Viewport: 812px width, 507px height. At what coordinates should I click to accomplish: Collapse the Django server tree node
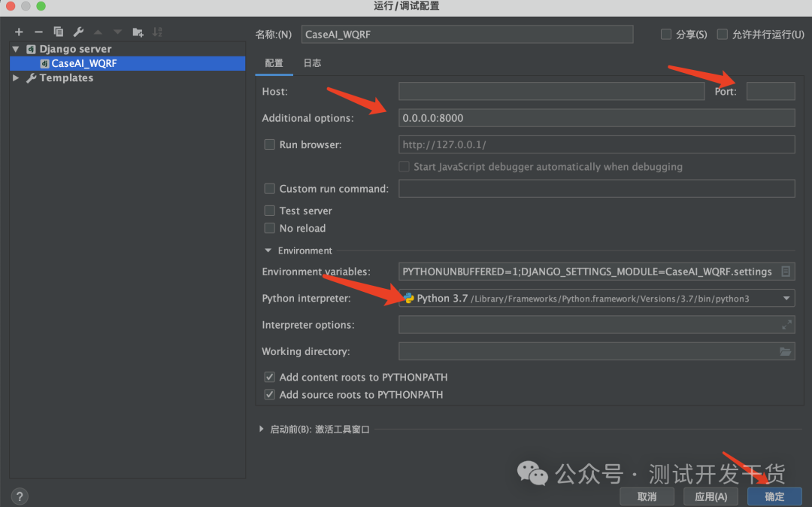click(16, 48)
